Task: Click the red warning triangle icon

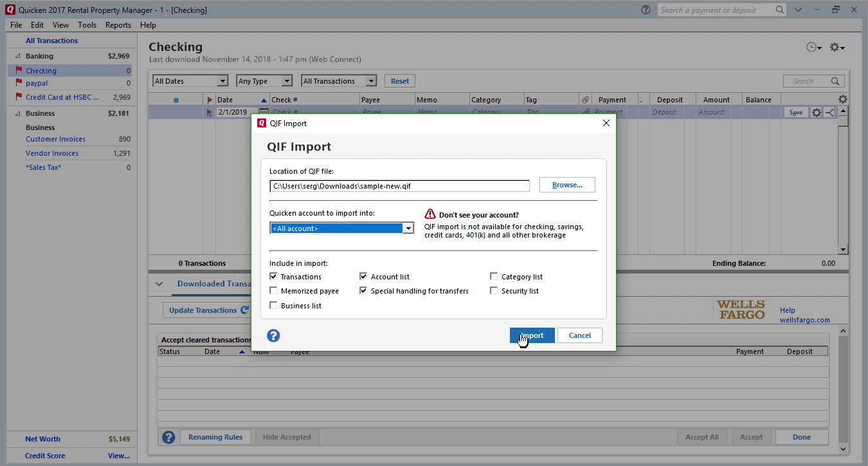Action: pyautogui.click(x=430, y=214)
